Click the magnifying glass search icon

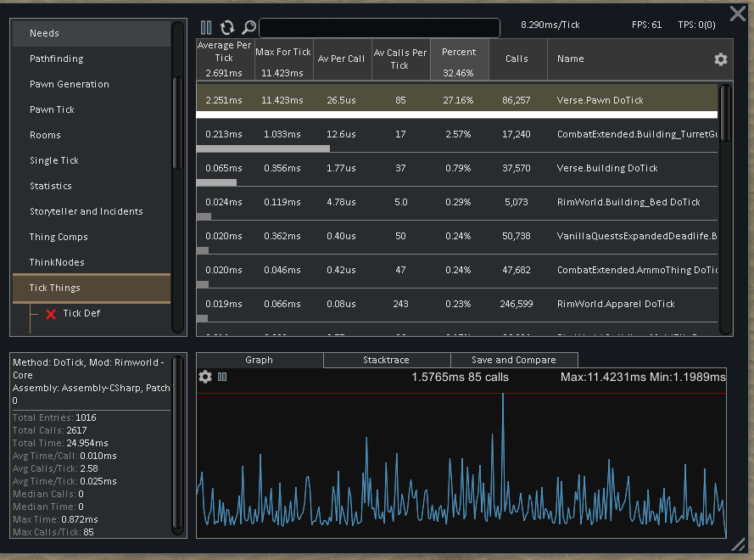click(x=249, y=28)
